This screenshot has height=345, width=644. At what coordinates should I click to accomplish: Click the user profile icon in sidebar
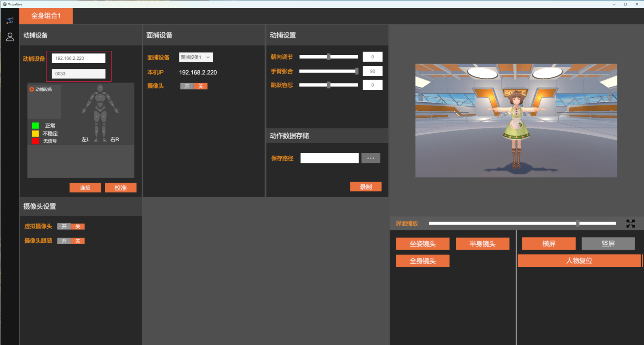coord(10,37)
